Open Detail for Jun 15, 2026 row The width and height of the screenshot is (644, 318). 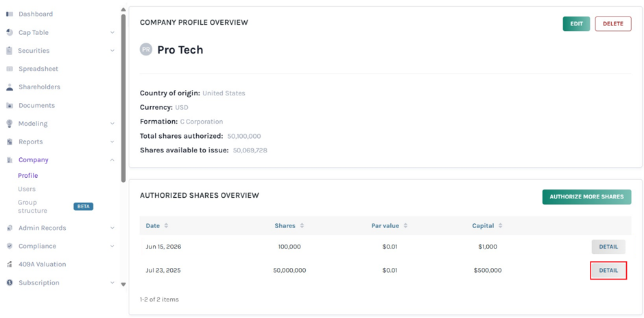[608, 247]
